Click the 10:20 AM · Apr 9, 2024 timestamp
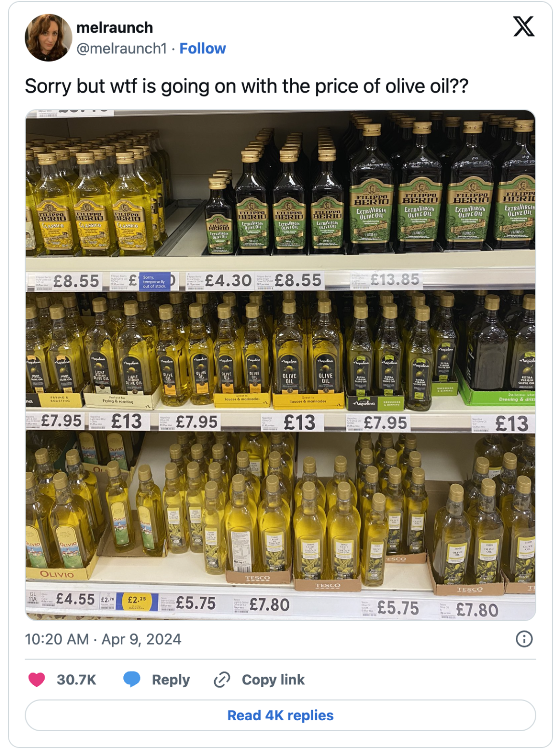The image size is (560, 754). click(x=103, y=639)
